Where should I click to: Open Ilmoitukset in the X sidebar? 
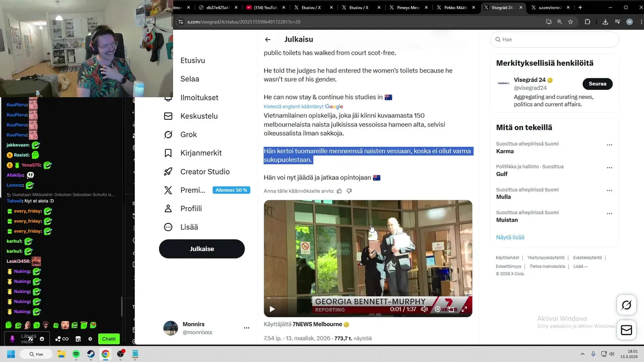[x=199, y=98]
